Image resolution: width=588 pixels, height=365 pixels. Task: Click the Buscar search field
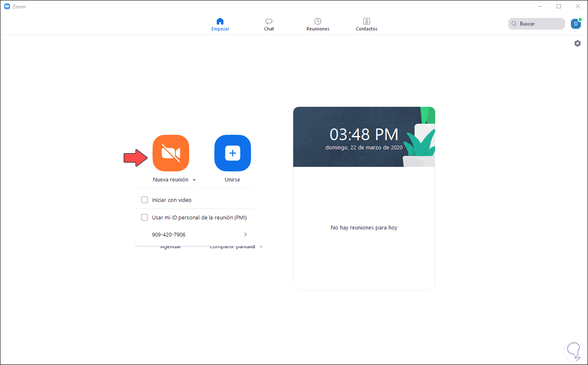(537, 24)
